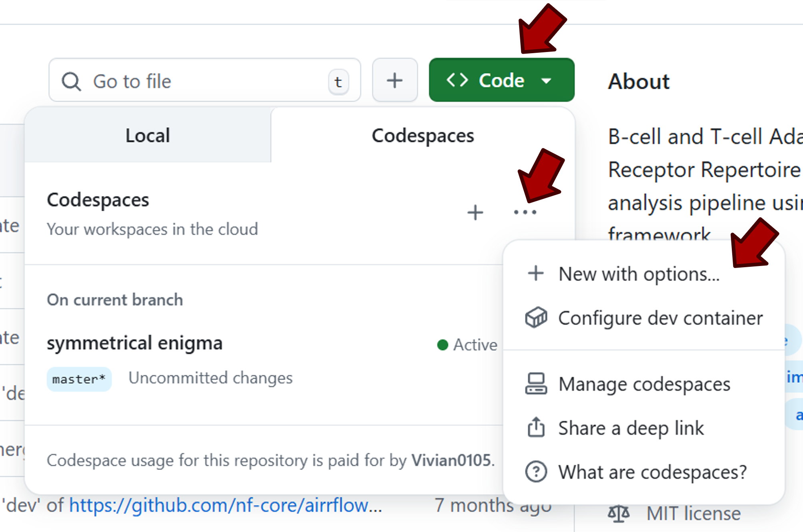Image resolution: width=803 pixels, height=532 pixels.
Task: Click the Share a deep link icon
Action: 536,428
